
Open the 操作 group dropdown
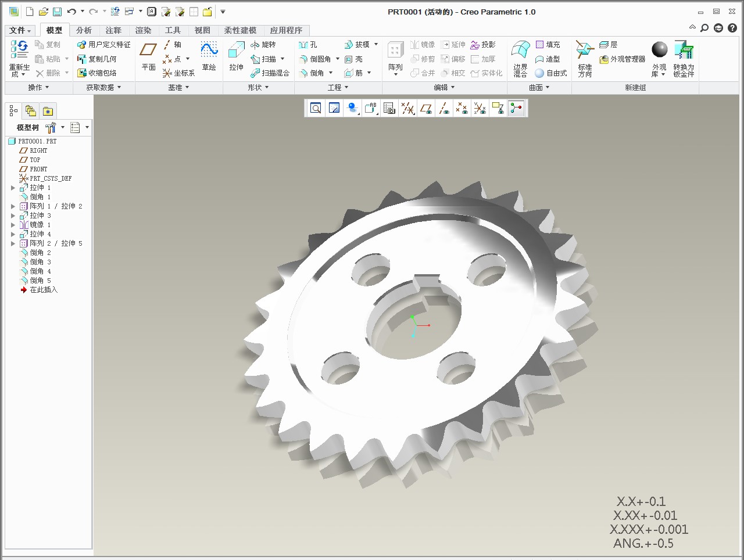pyautogui.click(x=38, y=88)
